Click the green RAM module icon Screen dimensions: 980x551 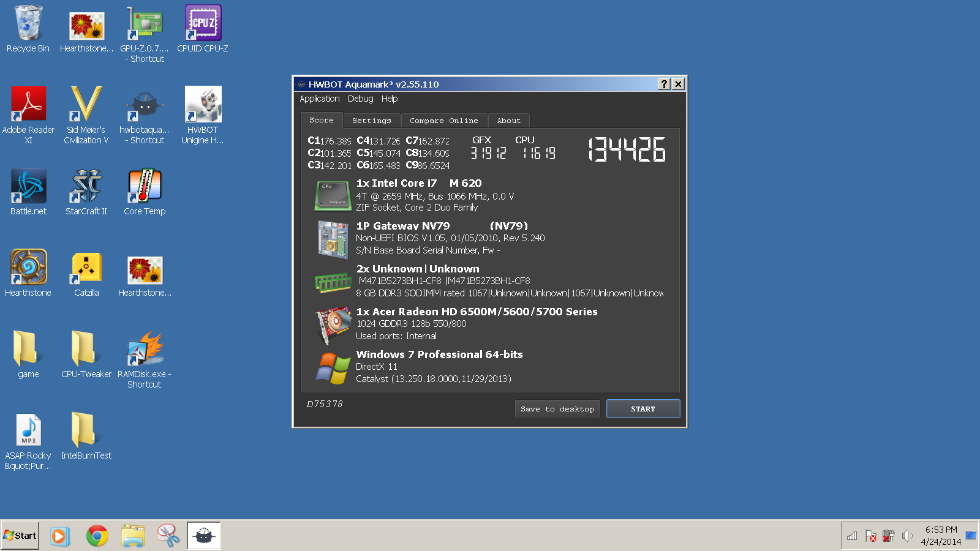(x=333, y=283)
